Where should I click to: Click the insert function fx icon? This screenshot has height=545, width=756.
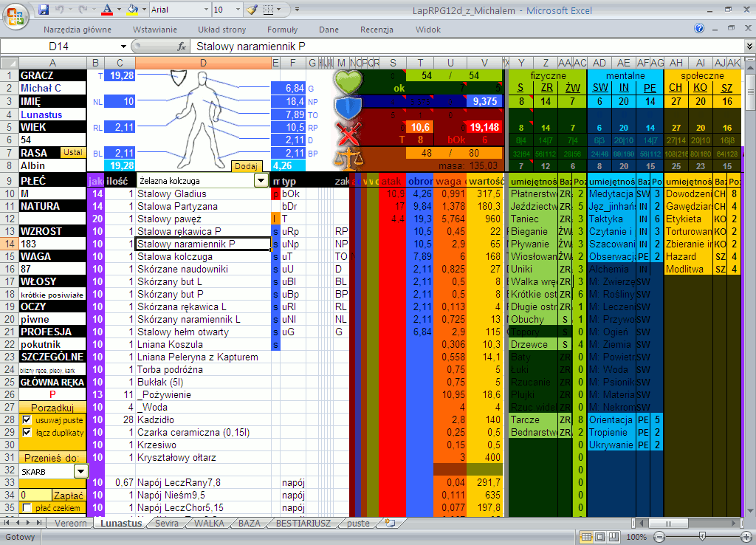click(182, 46)
